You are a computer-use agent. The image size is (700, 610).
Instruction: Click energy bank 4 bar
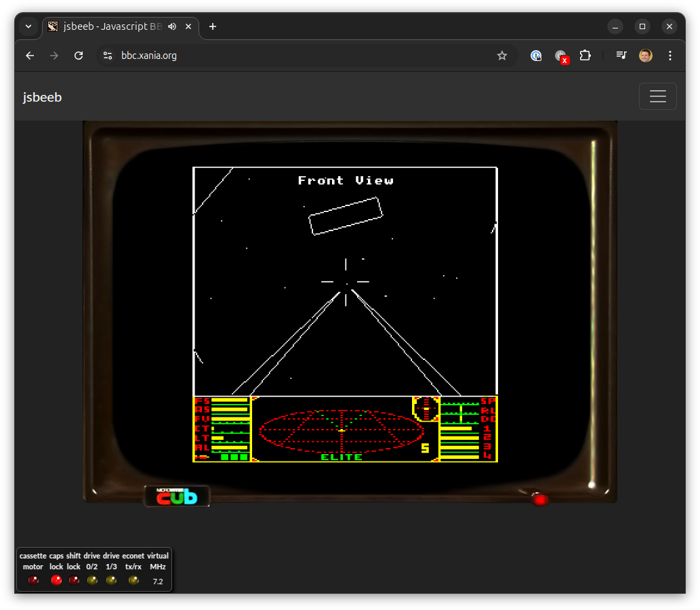[x=460, y=456]
